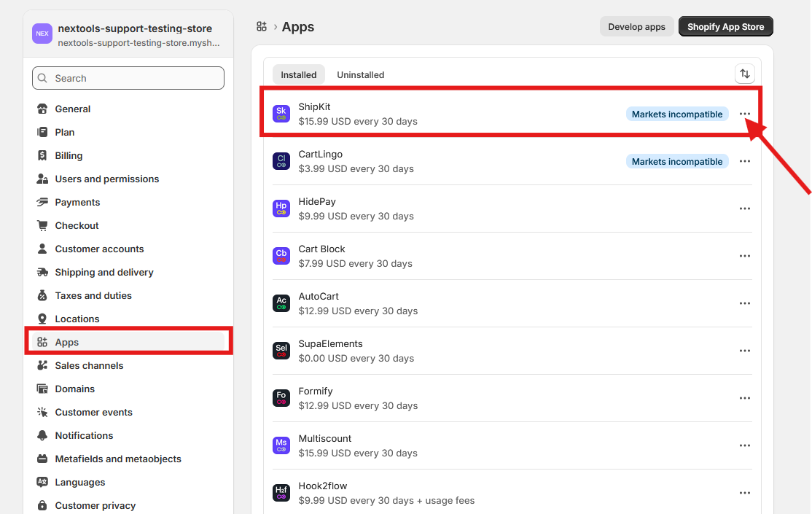The width and height of the screenshot is (812, 514).
Task: Click the HidePay app icon
Action: click(281, 209)
